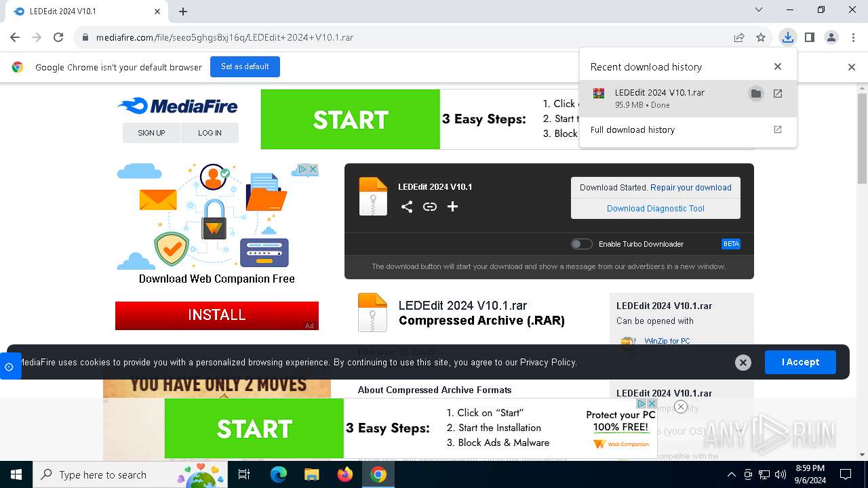Click Download Diagnostic Tool
The image size is (868, 488).
(x=656, y=209)
